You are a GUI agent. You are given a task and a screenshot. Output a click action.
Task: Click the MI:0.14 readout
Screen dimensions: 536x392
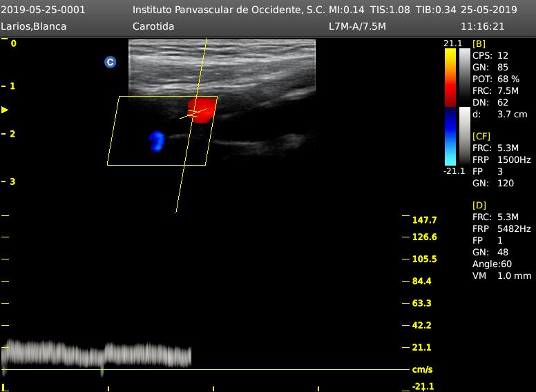(347, 10)
